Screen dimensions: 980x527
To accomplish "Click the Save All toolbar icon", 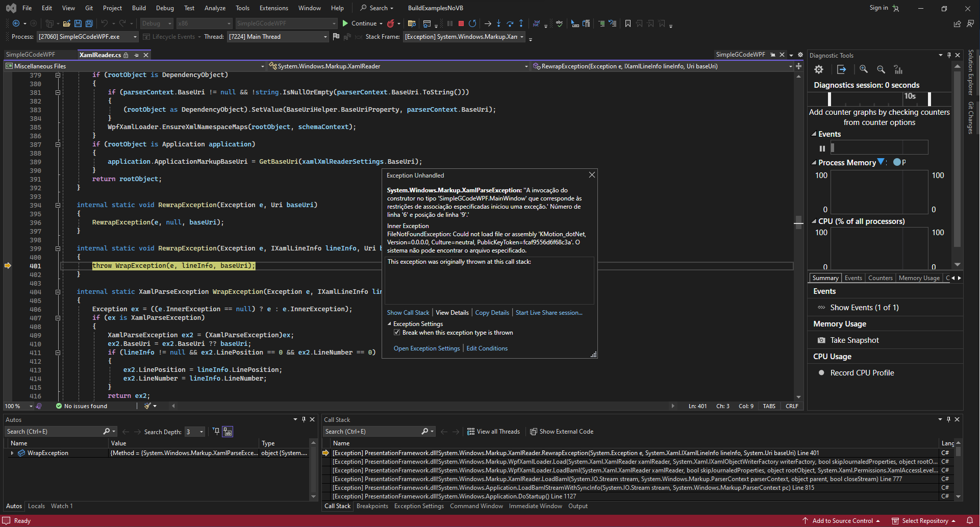I will click(89, 23).
